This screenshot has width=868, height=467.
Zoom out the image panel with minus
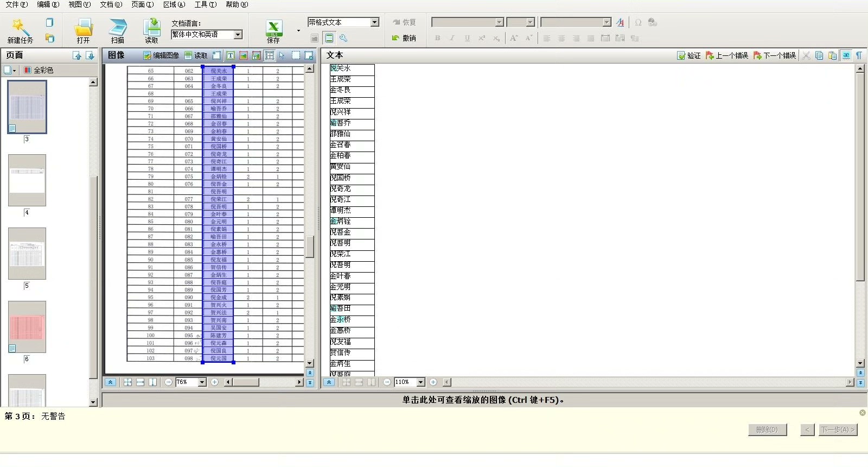(x=168, y=382)
